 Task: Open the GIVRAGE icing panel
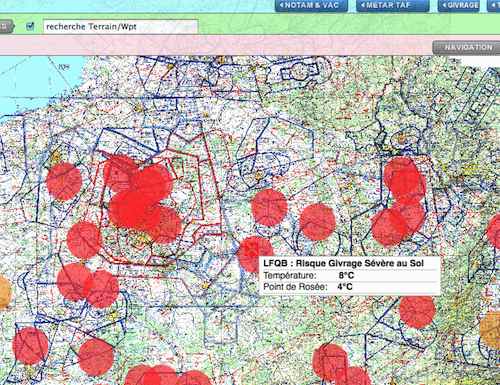(458, 6)
